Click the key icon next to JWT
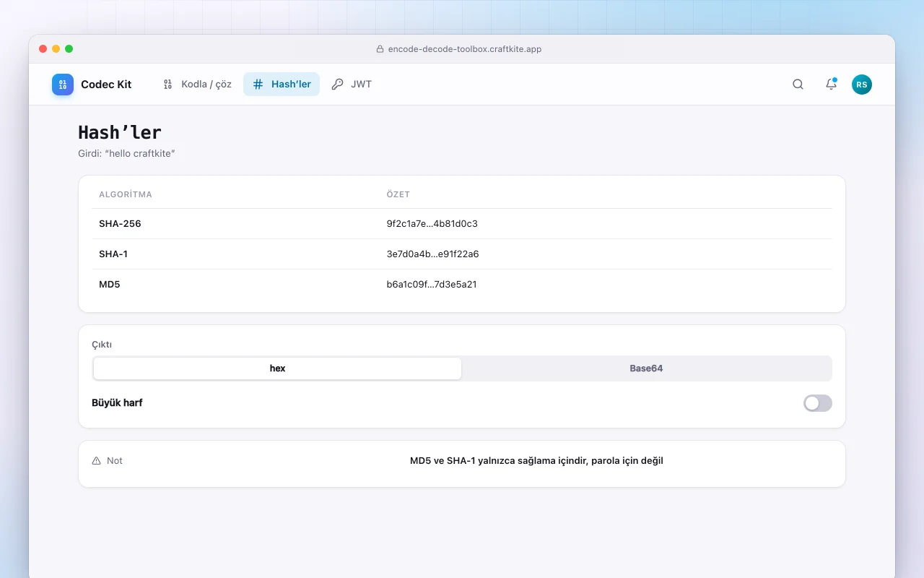This screenshot has height=578, width=924. pos(337,85)
